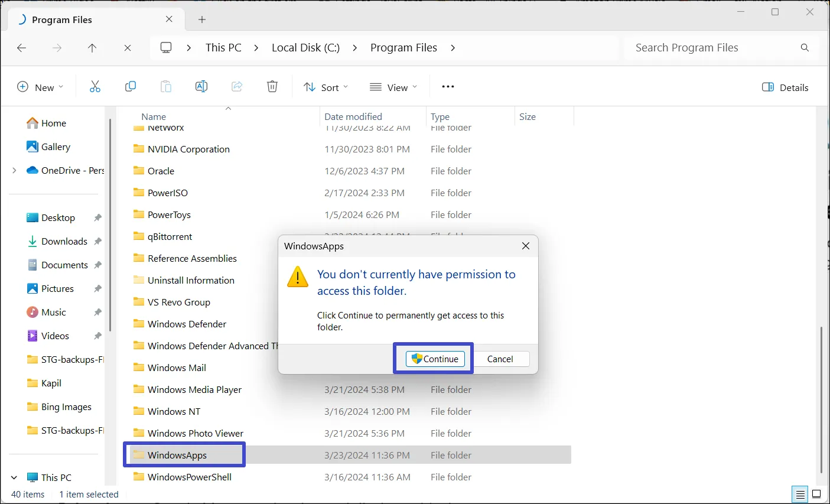
Task: Click the Paste icon in the toolbar
Action: (x=166, y=86)
